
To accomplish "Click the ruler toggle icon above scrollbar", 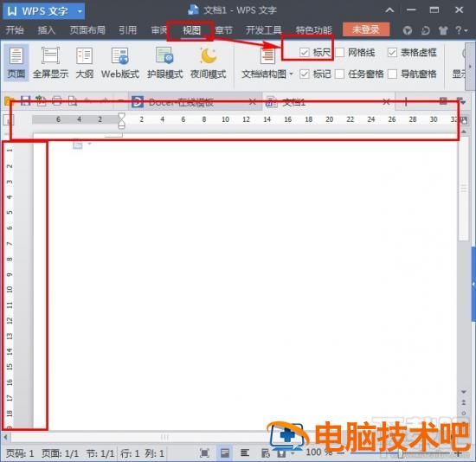I will [x=464, y=120].
